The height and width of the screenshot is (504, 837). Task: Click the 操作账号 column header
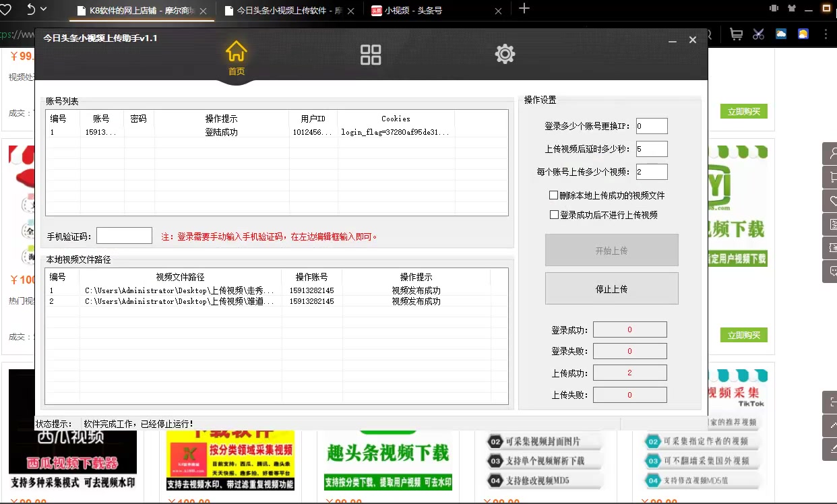tap(312, 277)
